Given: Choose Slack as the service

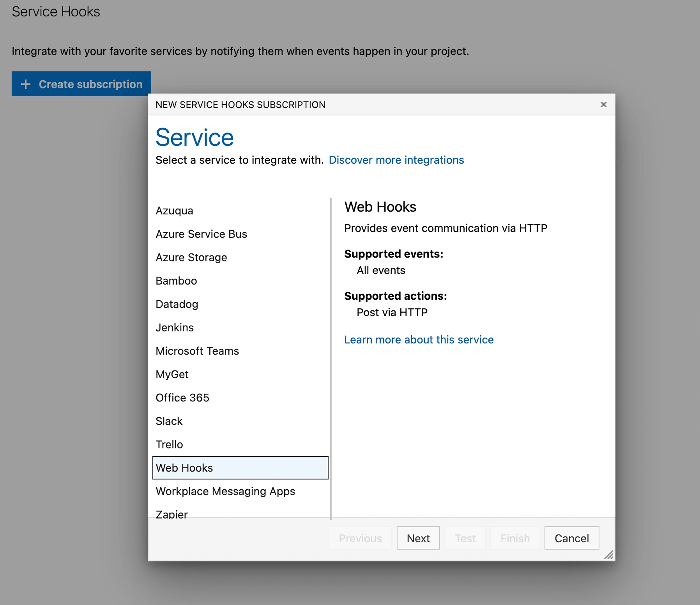Looking at the screenshot, I should tap(169, 421).
